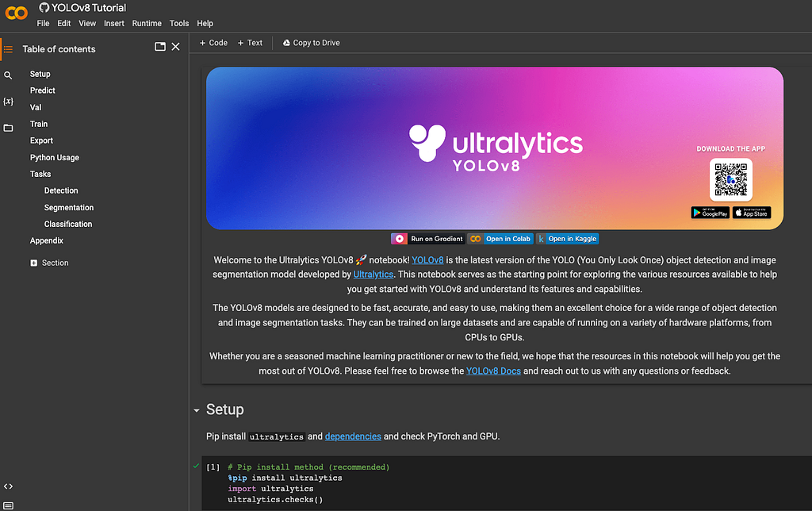The height and width of the screenshot is (511, 812).
Task: Click the 'import ultralytics' code line
Action: 270,489
